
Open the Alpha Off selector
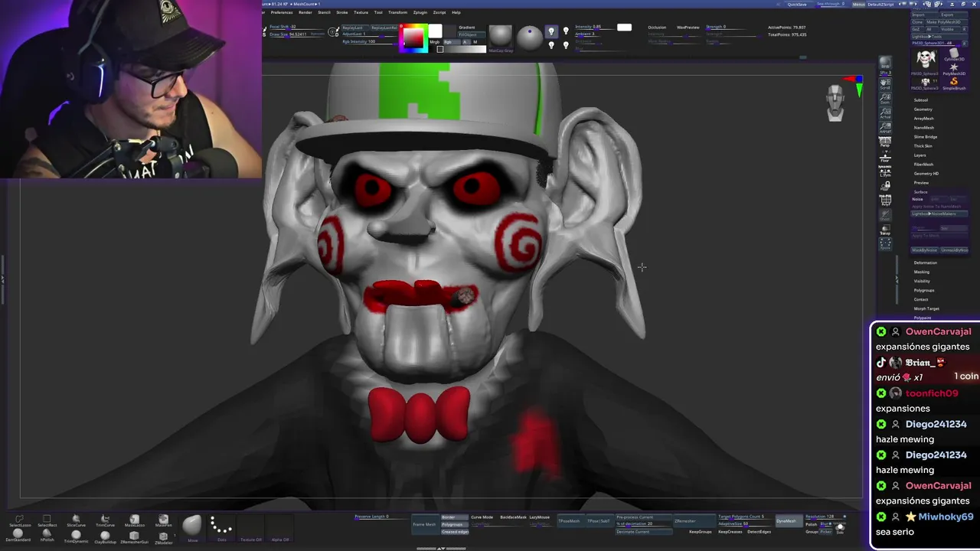coord(280,528)
